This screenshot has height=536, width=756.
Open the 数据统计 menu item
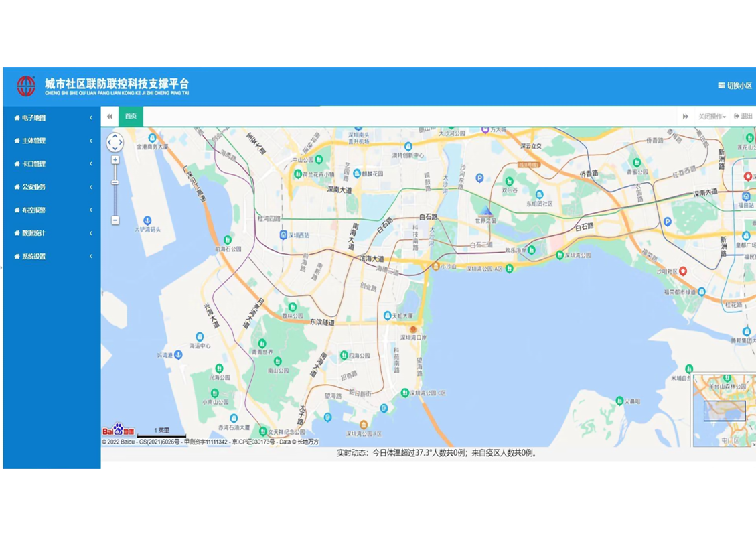(x=52, y=233)
